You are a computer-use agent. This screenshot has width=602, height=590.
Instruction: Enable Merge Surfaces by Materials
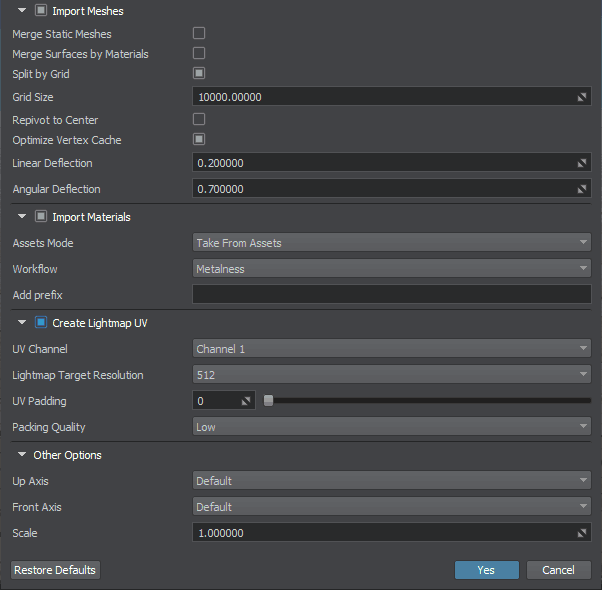(199, 53)
